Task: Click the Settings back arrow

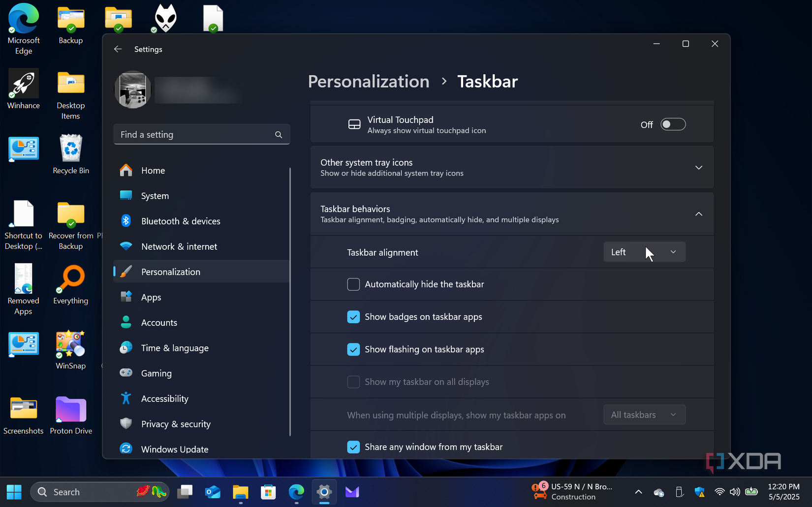Action: (118, 49)
